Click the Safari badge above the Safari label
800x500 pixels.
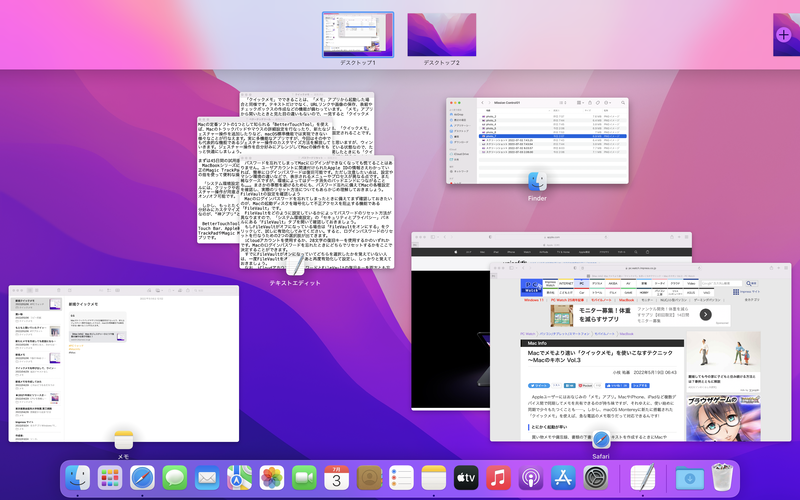[601, 439]
